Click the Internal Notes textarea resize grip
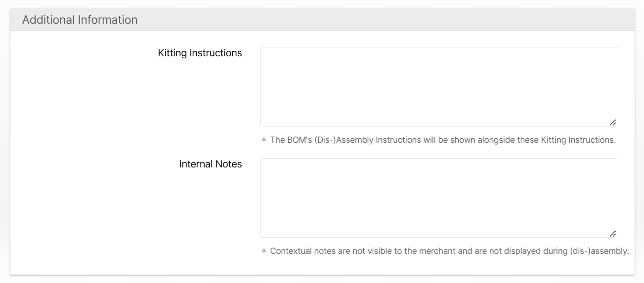The height and width of the screenshot is (283, 644). click(x=613, y=234)
